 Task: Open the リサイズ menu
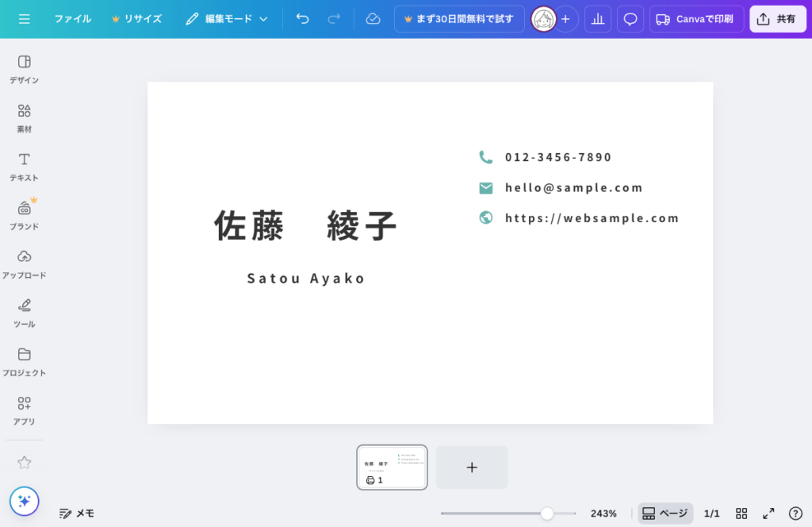[x=136, y=19]
